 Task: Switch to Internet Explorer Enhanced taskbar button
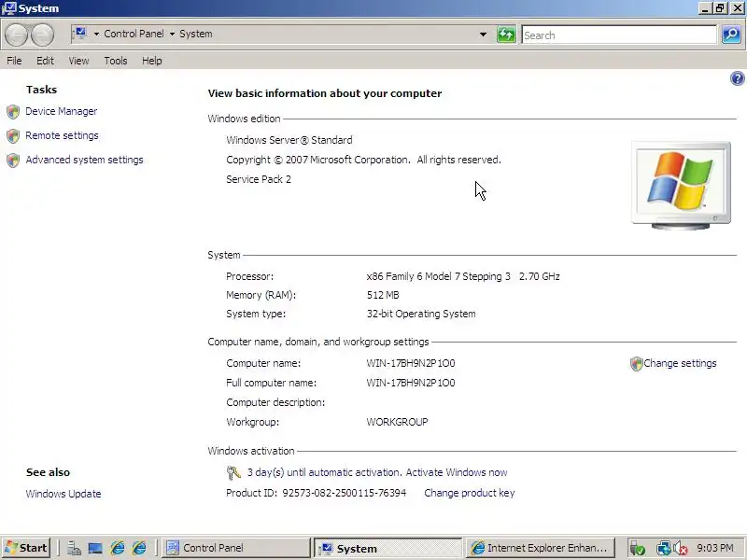tap(541, 548)
